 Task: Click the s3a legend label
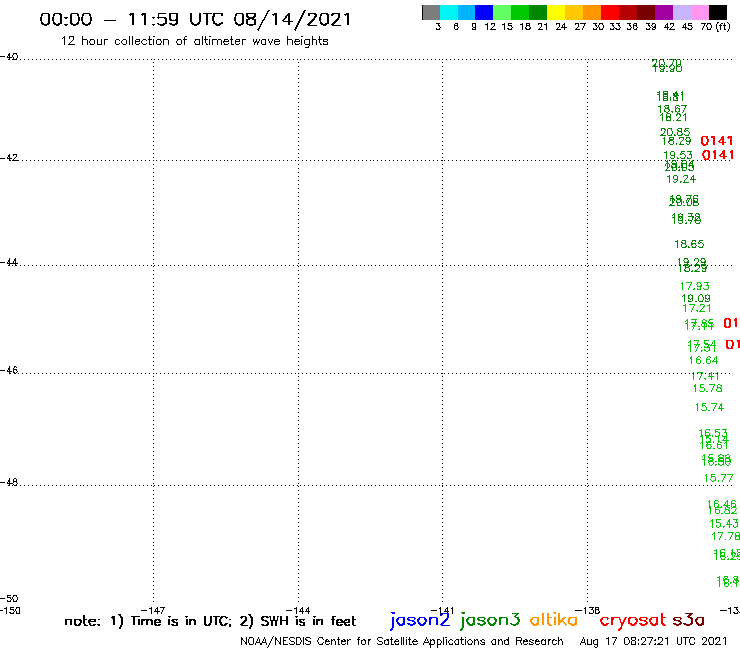689,620
